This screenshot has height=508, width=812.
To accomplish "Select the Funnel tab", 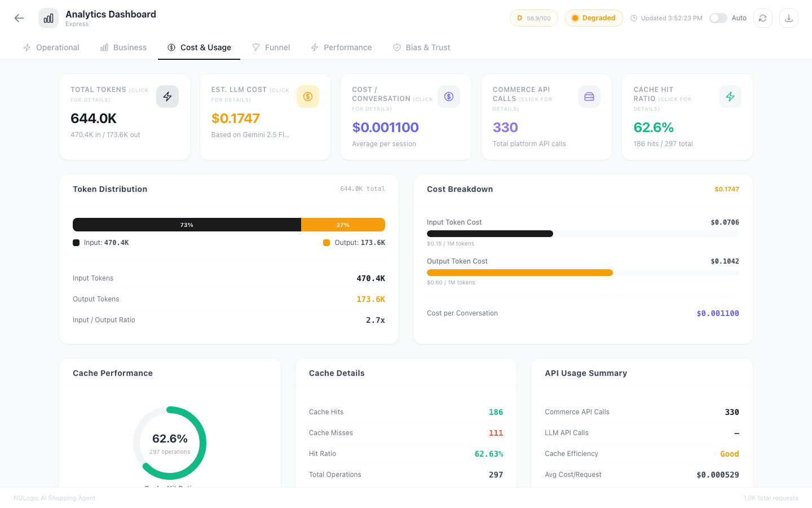I will pos(271,47).
